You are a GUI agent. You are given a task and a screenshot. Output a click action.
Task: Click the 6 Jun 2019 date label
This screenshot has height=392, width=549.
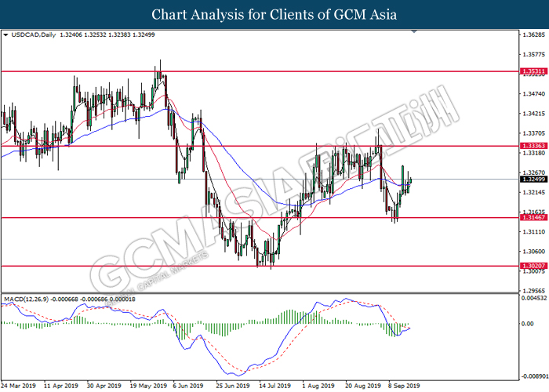point(188,386)
